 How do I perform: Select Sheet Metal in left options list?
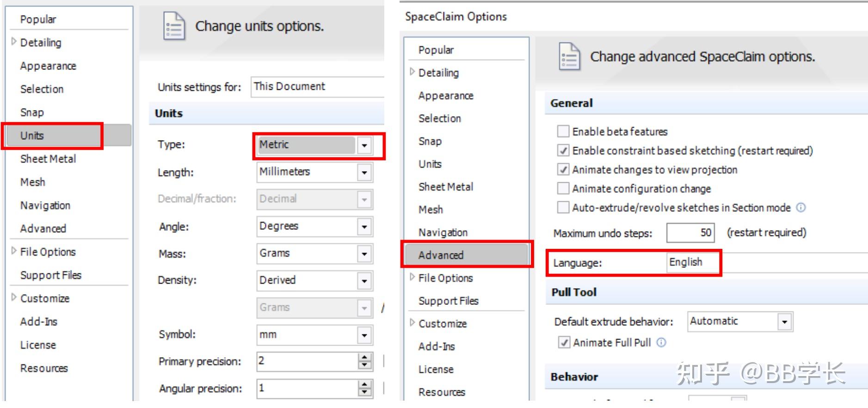48,159
